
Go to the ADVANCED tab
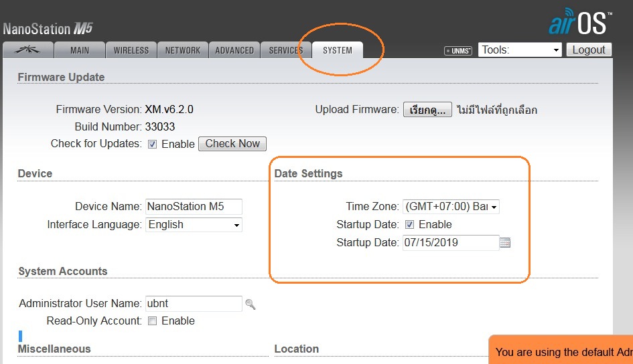[234, 50]
